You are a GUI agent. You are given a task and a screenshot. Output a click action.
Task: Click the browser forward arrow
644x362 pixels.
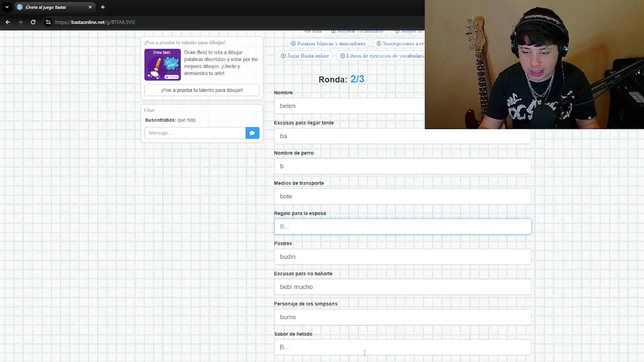[20, 22]
